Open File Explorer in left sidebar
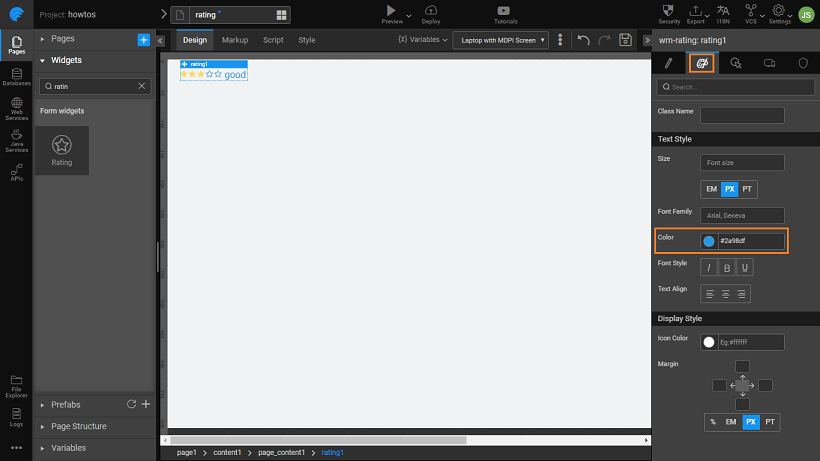The image size is (820, 461). (x=16, y=383)
